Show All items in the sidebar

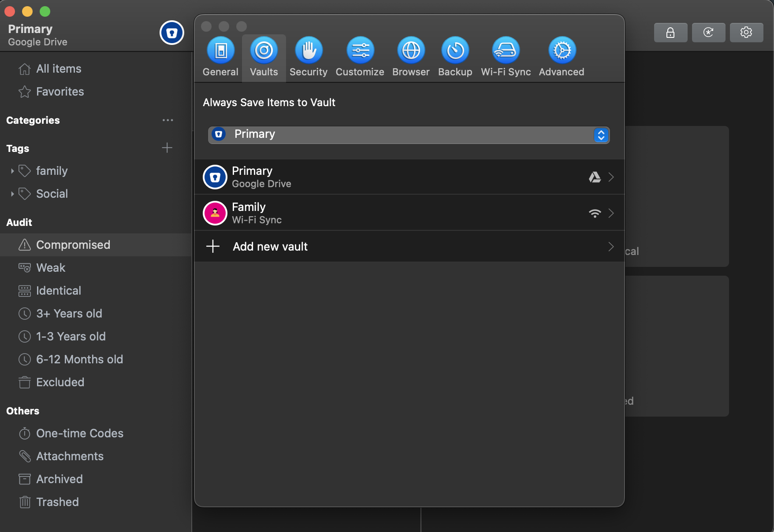96,69
